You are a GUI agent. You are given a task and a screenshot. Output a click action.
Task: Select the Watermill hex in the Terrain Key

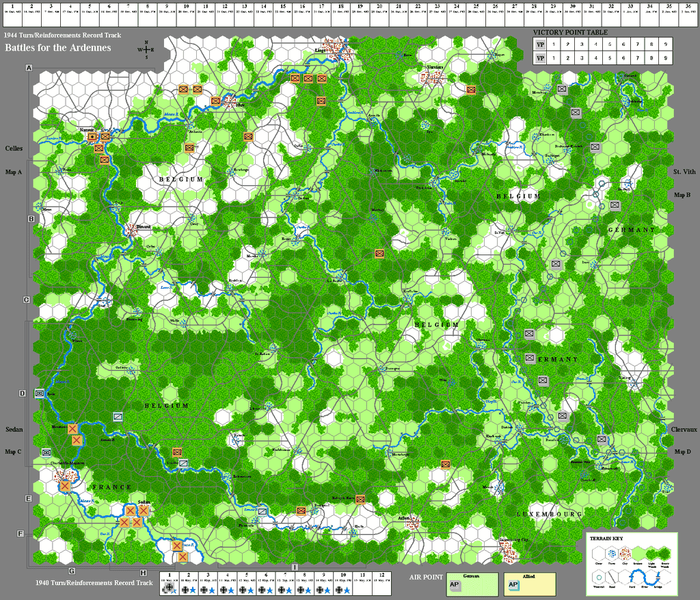point(599,577)
